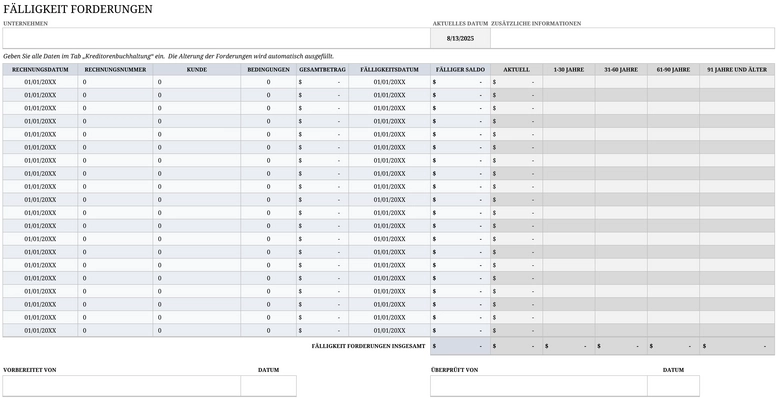Select the total 31-60 Jahre cell

coord(621,346)
